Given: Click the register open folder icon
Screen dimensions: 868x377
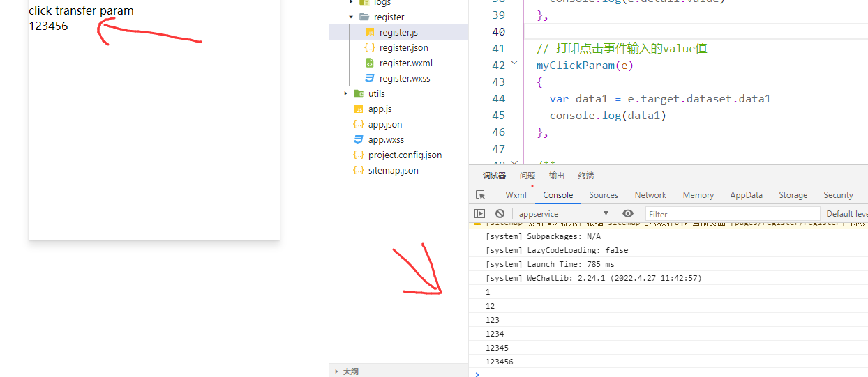Looking at the screenshot, I should [x=364, y=17].
